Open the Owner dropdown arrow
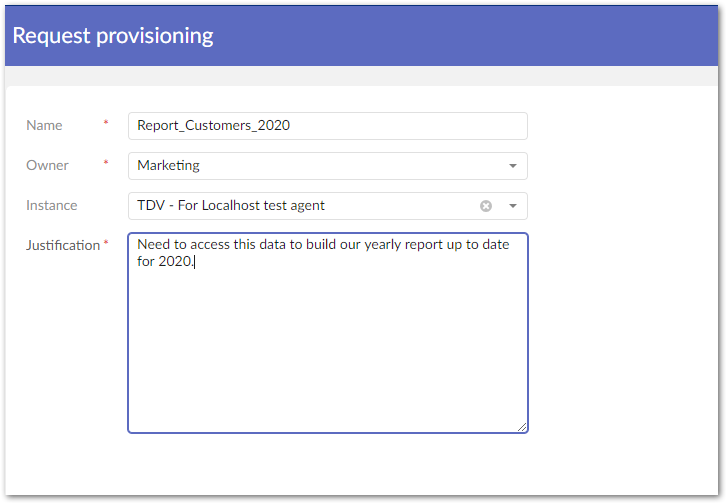Screen dimensions: 727x504 (x=512, y=166)
